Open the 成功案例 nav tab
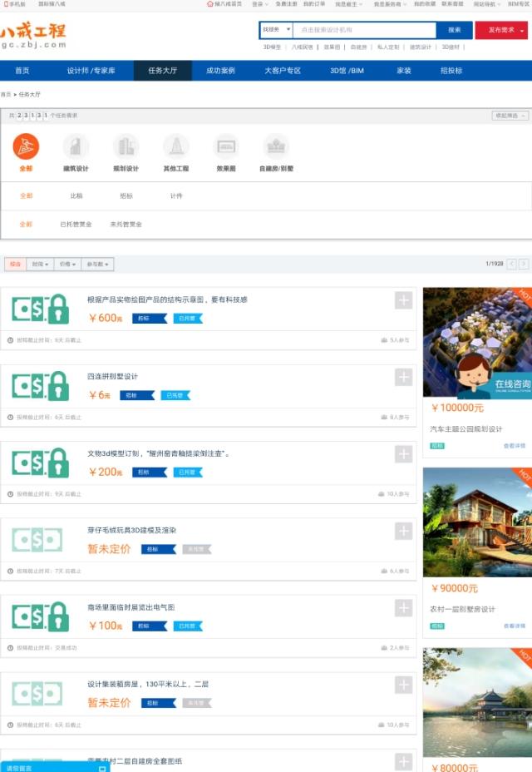 coord(221,71)
